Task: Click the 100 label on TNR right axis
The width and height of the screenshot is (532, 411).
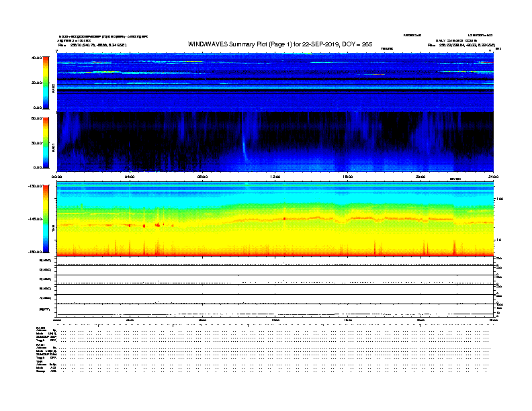Action: pos(500,199)
